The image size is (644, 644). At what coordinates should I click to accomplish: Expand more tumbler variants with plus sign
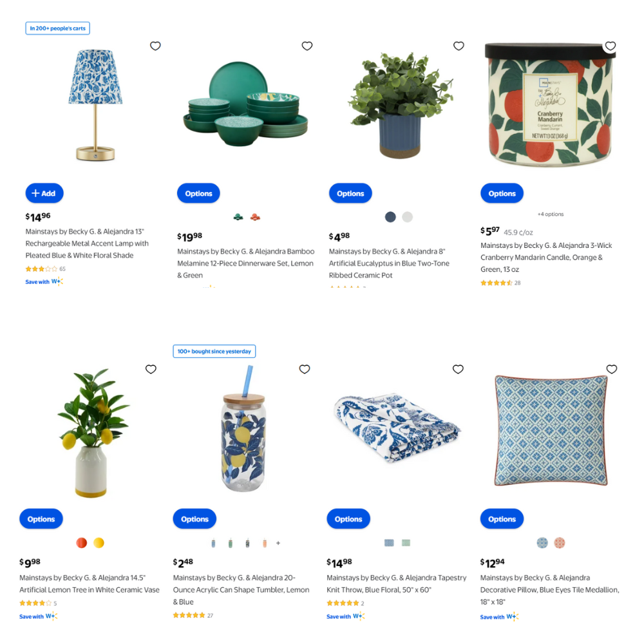point(278,543)
